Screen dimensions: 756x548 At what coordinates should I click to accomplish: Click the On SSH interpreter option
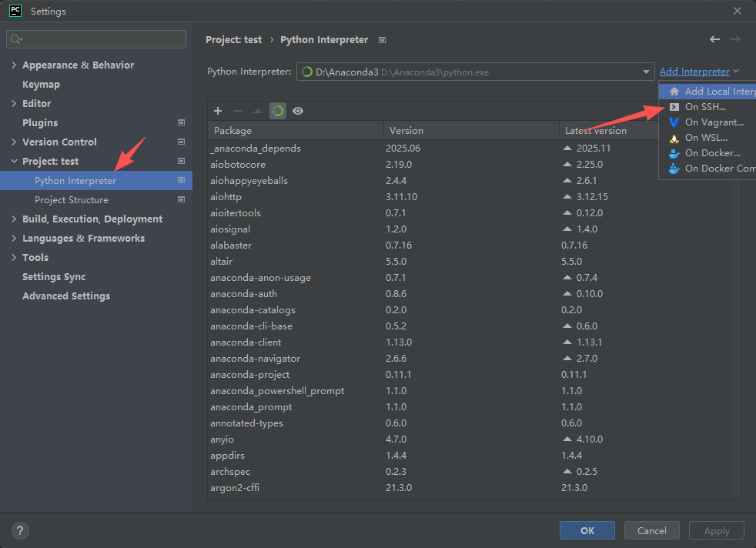pos(705,107)
